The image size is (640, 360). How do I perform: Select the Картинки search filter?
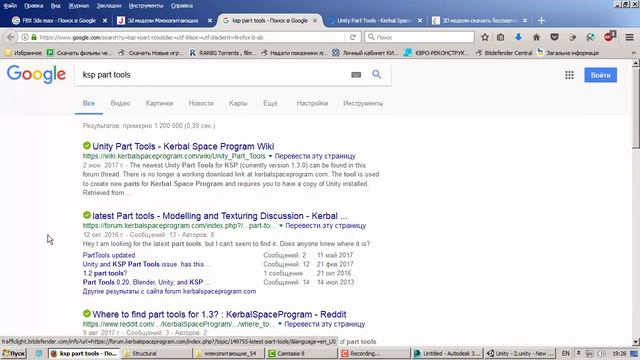pyautogui.click(x=159, y=103)
